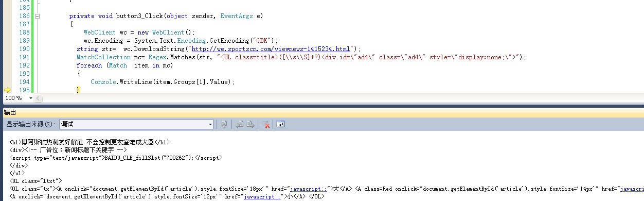Click the Find Message in Code icon
Screen dimensions: 644x201
click(x=224, y=124)
